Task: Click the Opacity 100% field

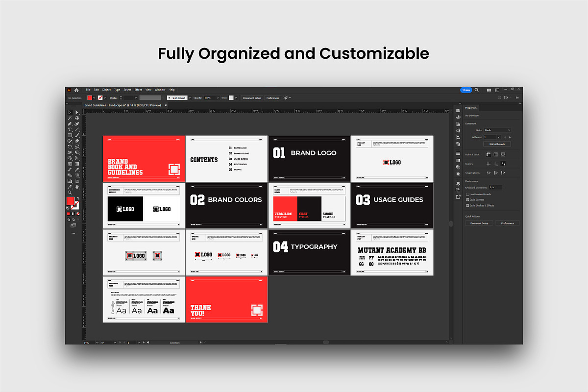Action: click(210, 98)
